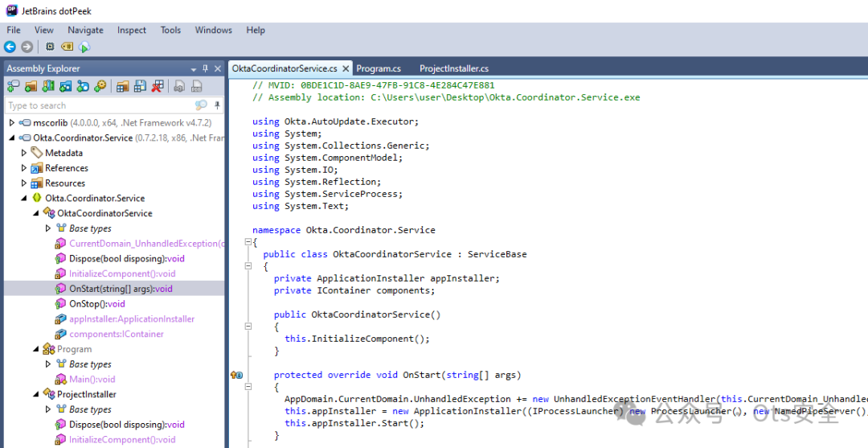The image size is (868, 448).
Task: Click the References node icon
Action: (x=36, y=168)
